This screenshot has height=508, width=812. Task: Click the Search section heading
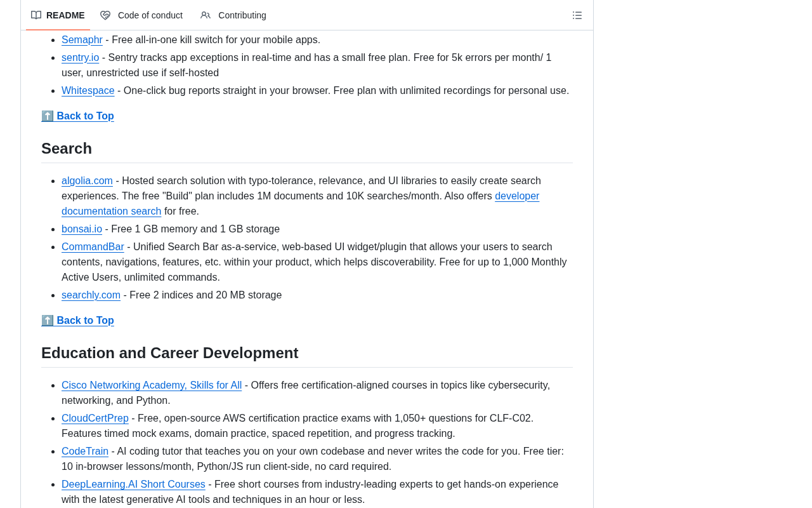[67, 149]
